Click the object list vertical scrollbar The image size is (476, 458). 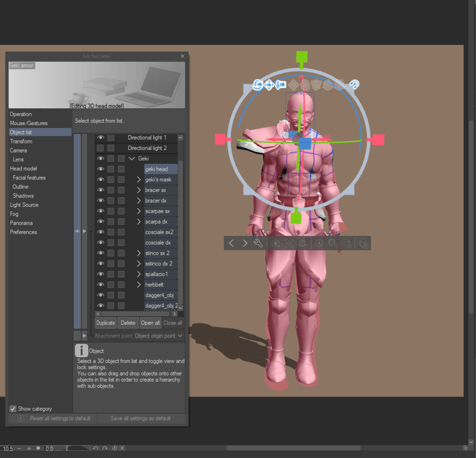click(x=180, y=232)
